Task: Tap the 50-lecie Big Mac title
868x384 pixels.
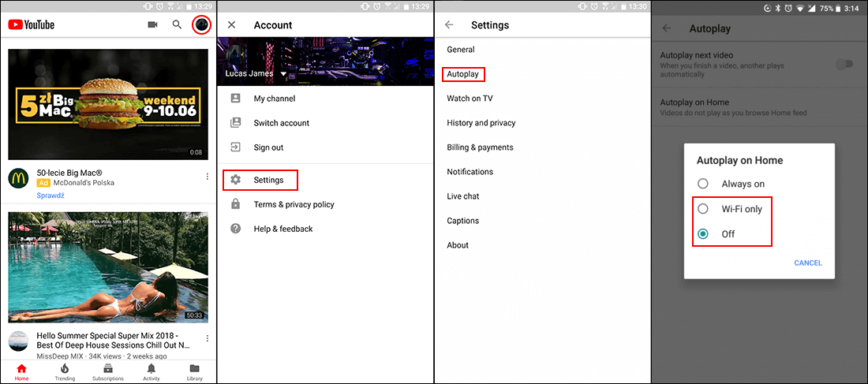Action: click(69, 173)
